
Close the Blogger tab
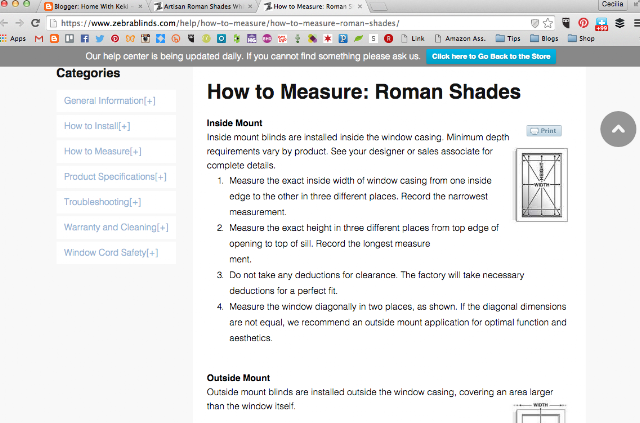(x=140, y=7)
